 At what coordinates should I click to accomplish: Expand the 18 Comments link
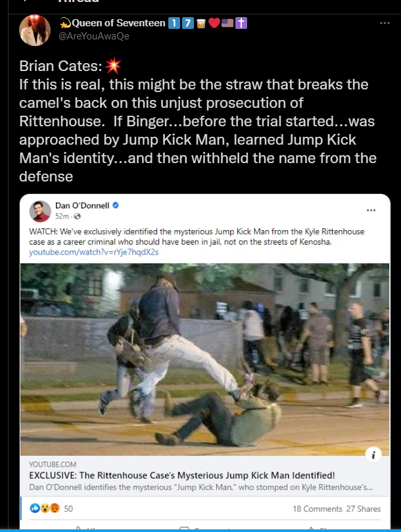pos(318,509)
